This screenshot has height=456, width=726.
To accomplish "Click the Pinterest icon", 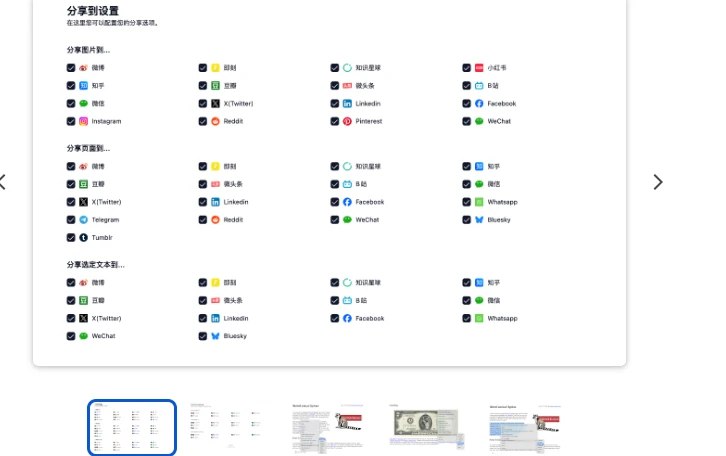I will coord(347,121).
